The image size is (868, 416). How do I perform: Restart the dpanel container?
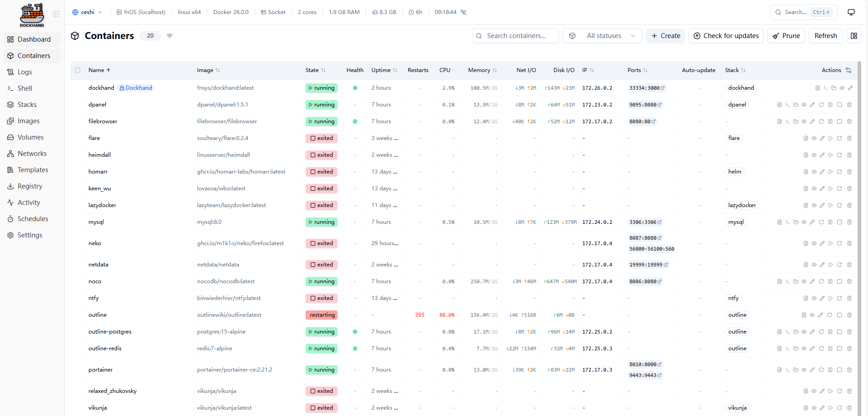pos(821,105)
